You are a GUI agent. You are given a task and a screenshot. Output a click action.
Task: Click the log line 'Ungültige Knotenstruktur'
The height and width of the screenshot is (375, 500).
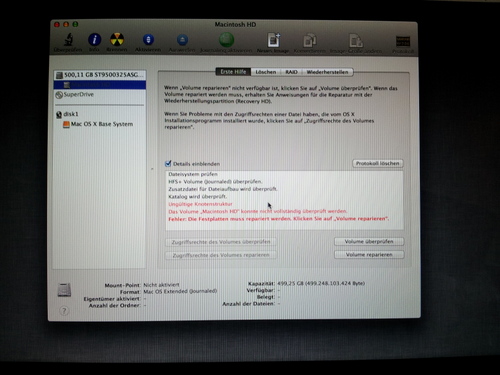point(200,204)
